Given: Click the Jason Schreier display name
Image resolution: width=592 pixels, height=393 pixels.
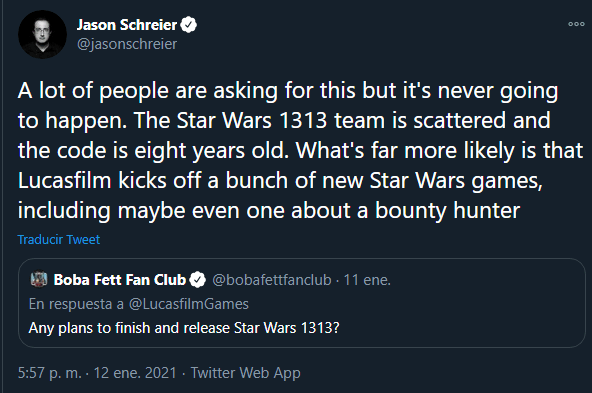Looking at the screenshot, I should tap(127, 25).
